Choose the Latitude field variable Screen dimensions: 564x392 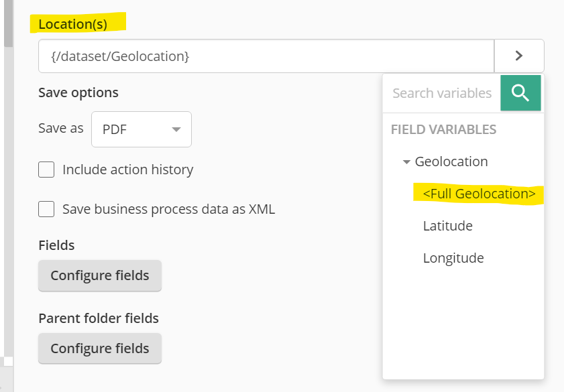[x=448, y=226]
